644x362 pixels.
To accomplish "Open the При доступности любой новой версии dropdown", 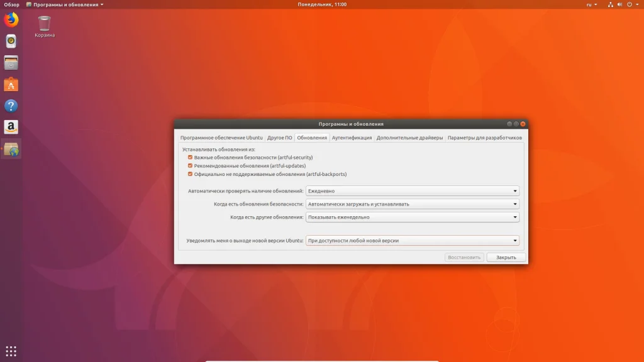I will click(412, 240).
